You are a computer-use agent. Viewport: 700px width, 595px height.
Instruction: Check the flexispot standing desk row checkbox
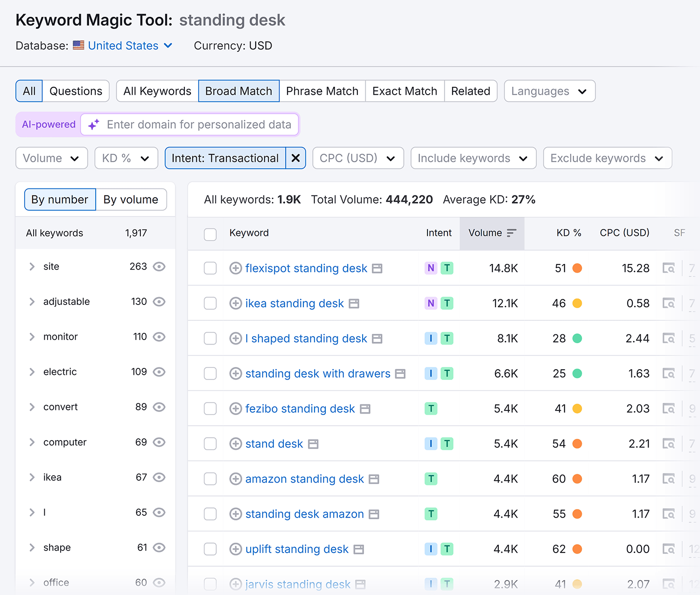210,268
